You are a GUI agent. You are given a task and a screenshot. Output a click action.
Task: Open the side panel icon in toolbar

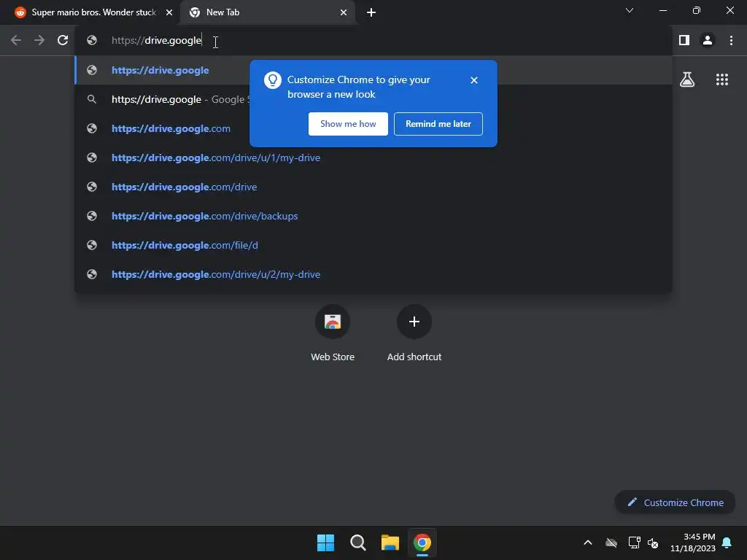[x=684, y=41]
